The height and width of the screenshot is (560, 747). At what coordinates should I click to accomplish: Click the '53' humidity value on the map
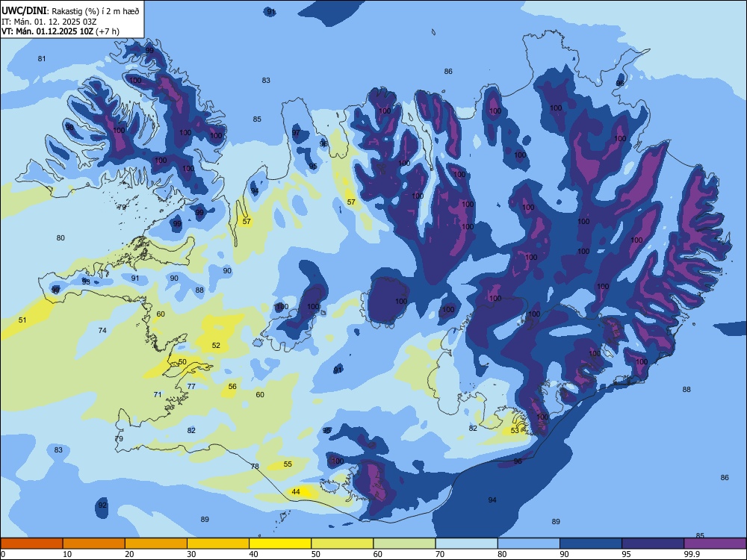coord(515,431)
